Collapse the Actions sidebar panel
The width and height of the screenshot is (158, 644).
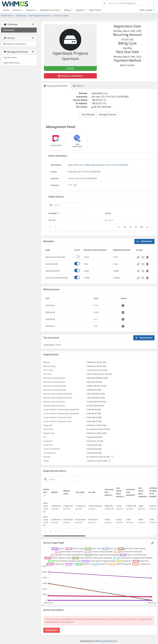pos(33,38)
